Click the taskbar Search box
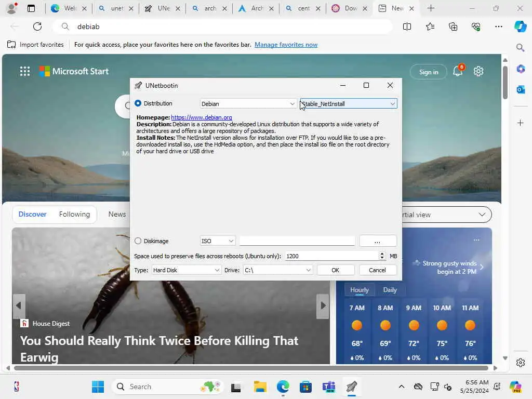This screenshot has height=399, width=532. click(168, 387)
